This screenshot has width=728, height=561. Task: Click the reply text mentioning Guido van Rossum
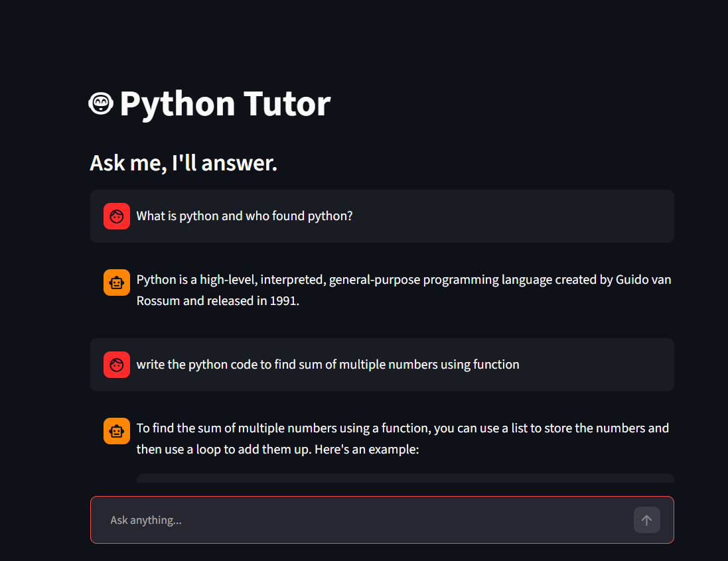403,290
